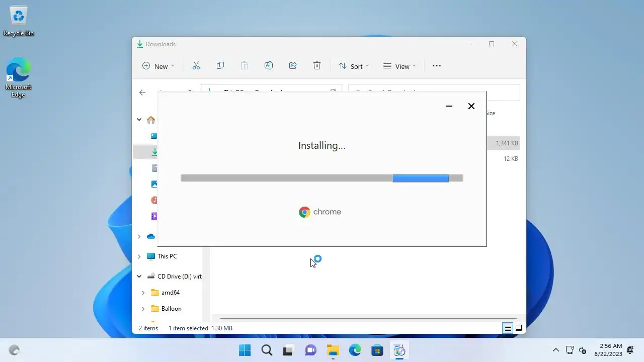The width and height of the screenshot is (644, 362).
Task: Click the Rename icon in Downloads toolbar
Action: pos(269,66)
